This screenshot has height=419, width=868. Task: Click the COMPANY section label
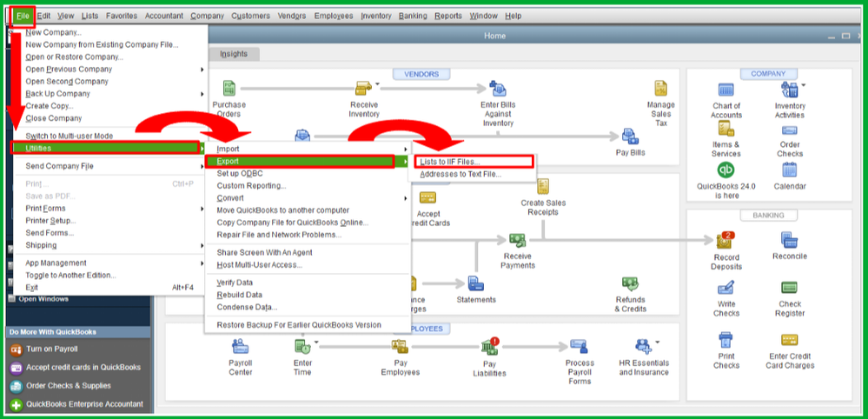tap(768, 74)
